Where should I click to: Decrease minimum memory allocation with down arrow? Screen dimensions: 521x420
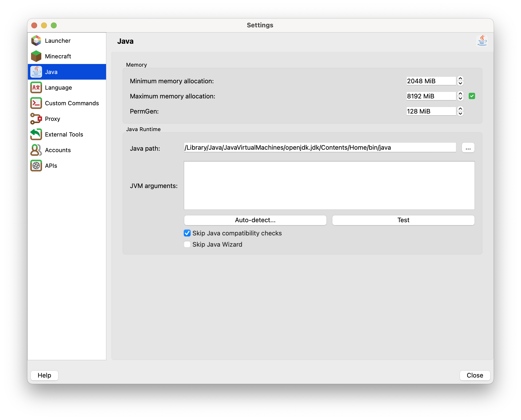click(x=460, y=83)
